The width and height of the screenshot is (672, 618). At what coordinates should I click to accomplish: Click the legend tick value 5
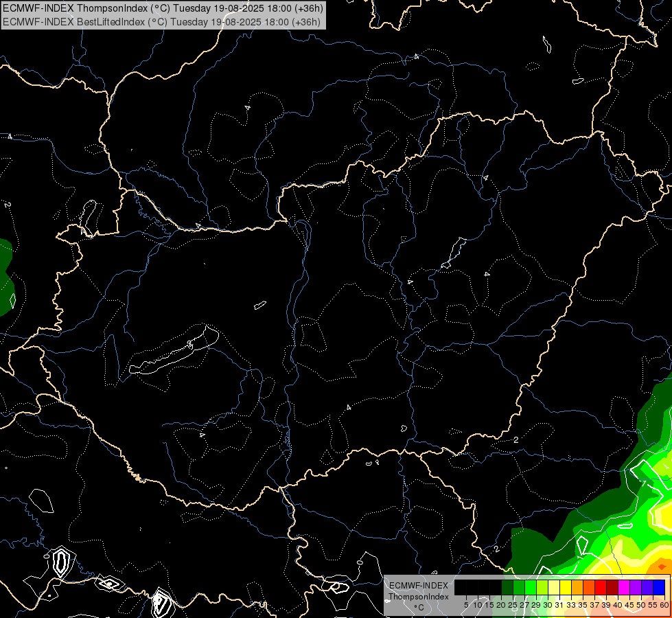click(x=466, y=605)
